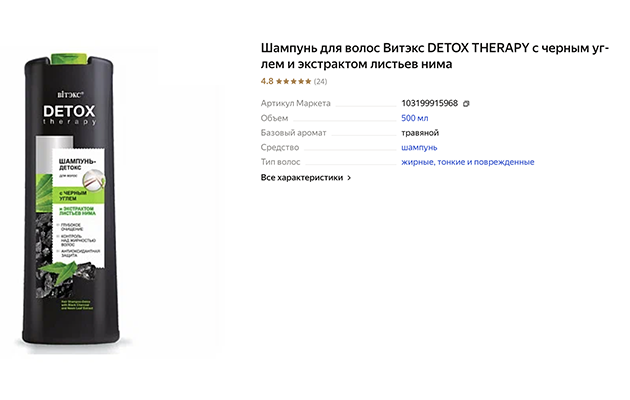
Task: View the 24 reviews count
Action: (x=320, y=82)
